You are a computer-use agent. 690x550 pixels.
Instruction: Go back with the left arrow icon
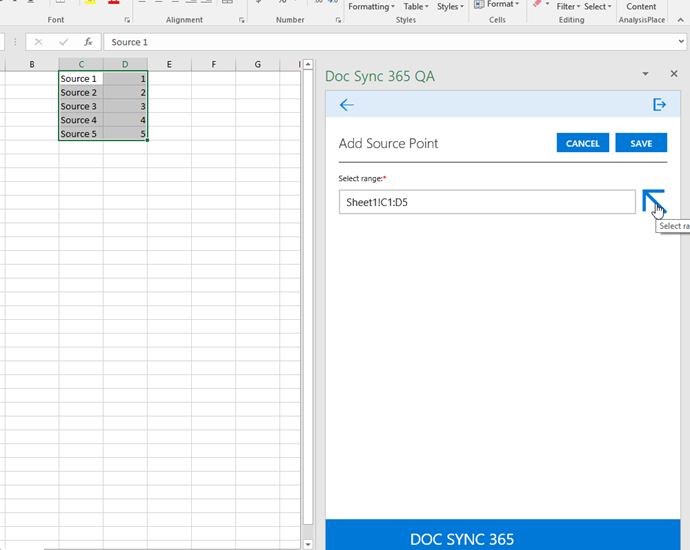click(x=347, y=105)
